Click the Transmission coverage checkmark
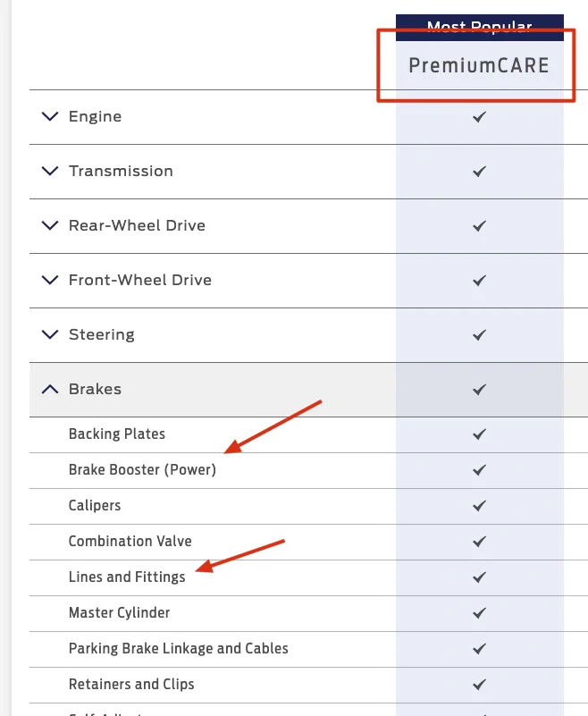Screen dimensions: 588x716 click(479, 172)
